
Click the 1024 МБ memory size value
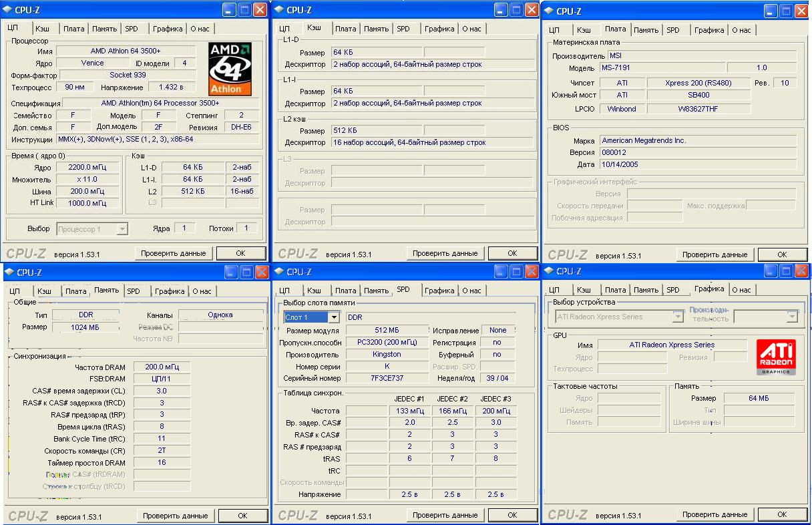(85, 327)
